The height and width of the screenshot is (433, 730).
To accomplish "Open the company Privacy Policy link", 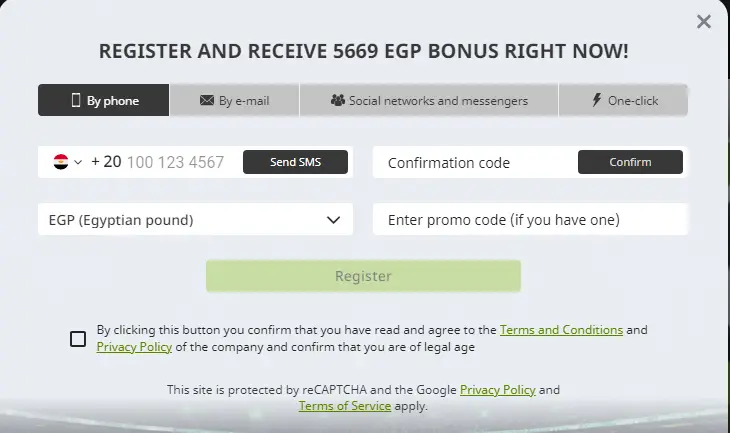I will click(x=134, y=348).
